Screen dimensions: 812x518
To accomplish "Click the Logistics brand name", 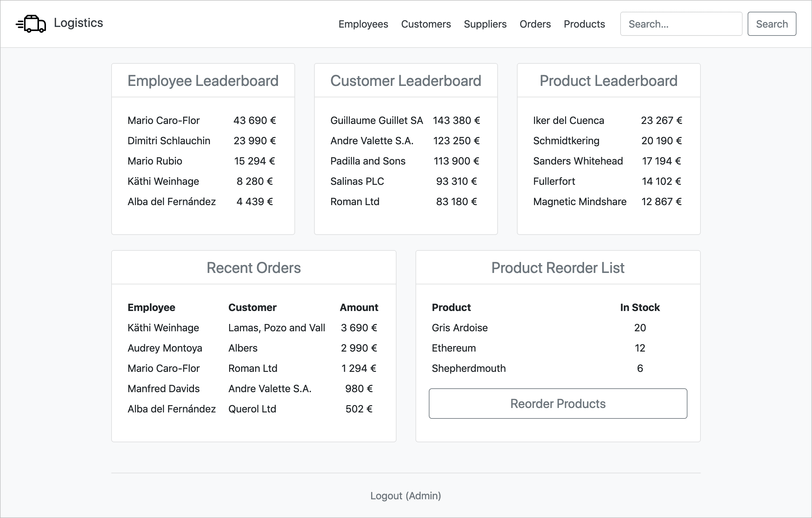I will [x=78, y=23].
